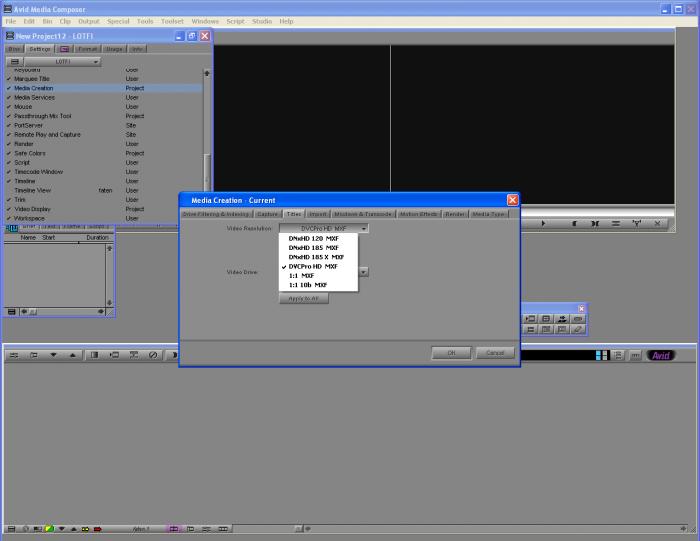Open the Mixdown & Transcode tab
700x541 pixels.
[363, 214]
